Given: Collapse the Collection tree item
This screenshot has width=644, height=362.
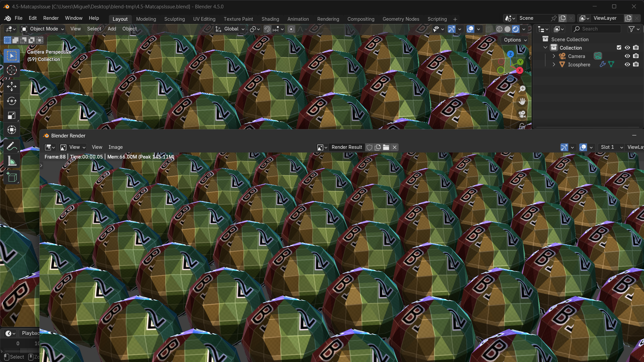Looking at the screenshot, I should (545, 48).
